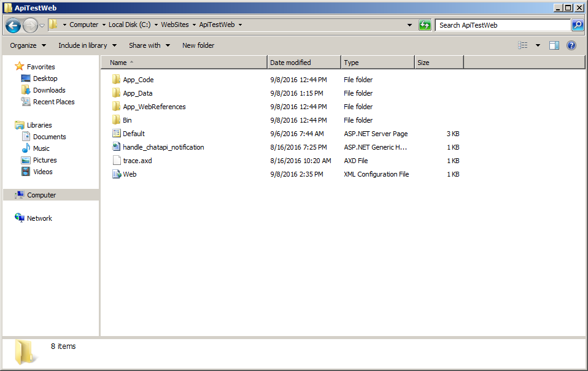Open Downloads in Favorites
The height and width of the screenshot is (371, 588).
tap(49, 90)
